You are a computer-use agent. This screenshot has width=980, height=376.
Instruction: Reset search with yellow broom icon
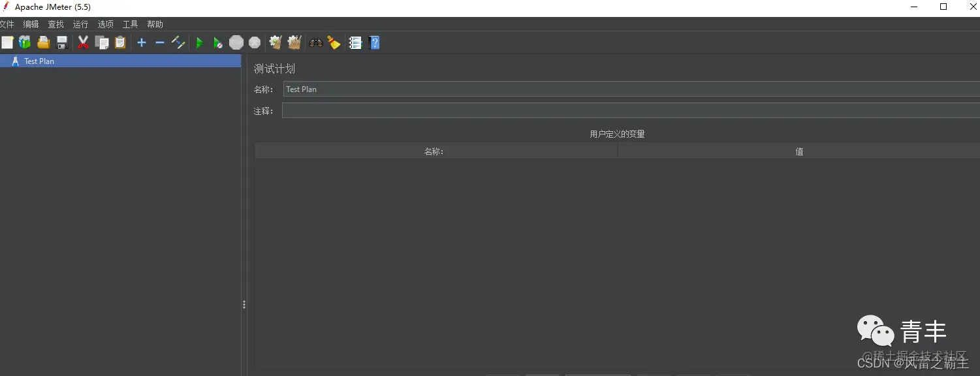point(334,42)
